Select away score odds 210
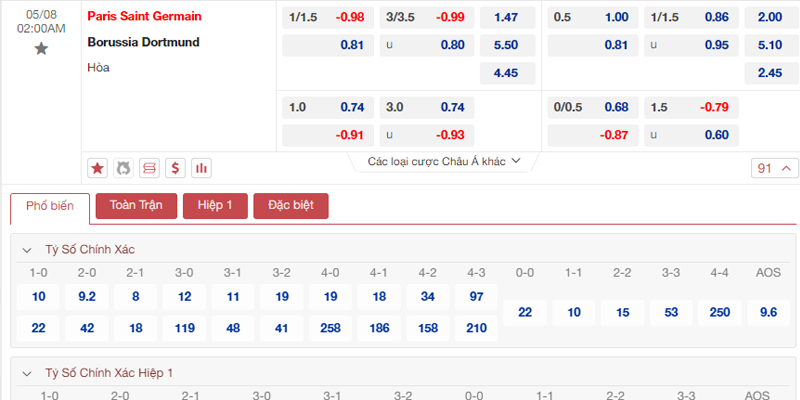Image resolution: width=800 pixels, height=400 pixels. tap(476, 329)
